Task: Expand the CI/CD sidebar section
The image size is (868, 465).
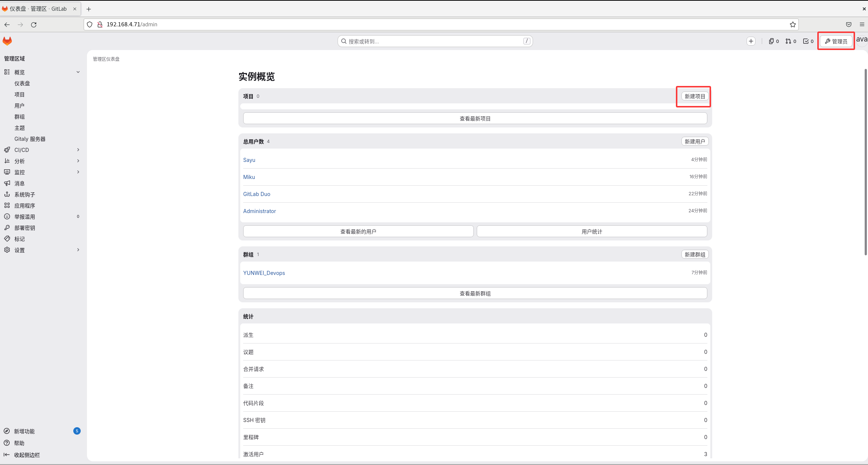Action: [78, 150]
